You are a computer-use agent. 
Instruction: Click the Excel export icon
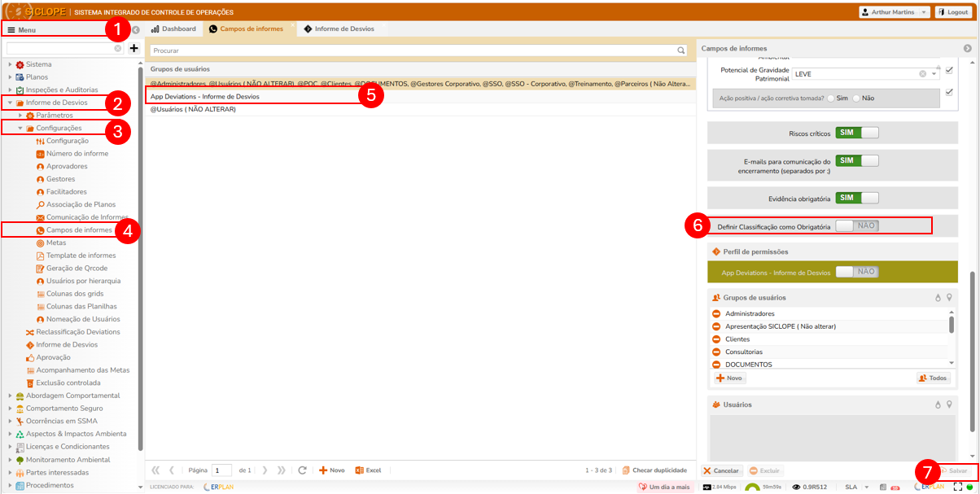360,470
